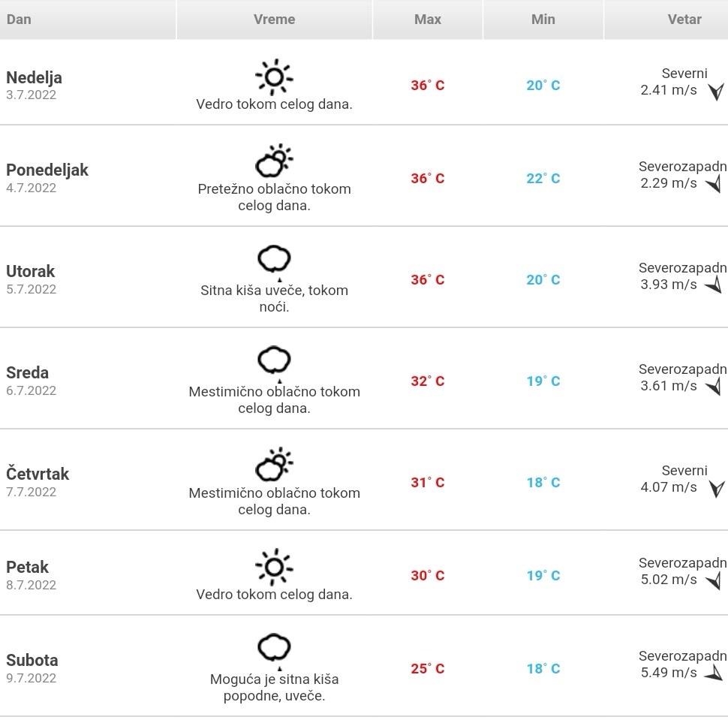Screen dimensions: 728x720
Task: Select the Min column header
Action: pyautogui.click(x=543, y=20)
